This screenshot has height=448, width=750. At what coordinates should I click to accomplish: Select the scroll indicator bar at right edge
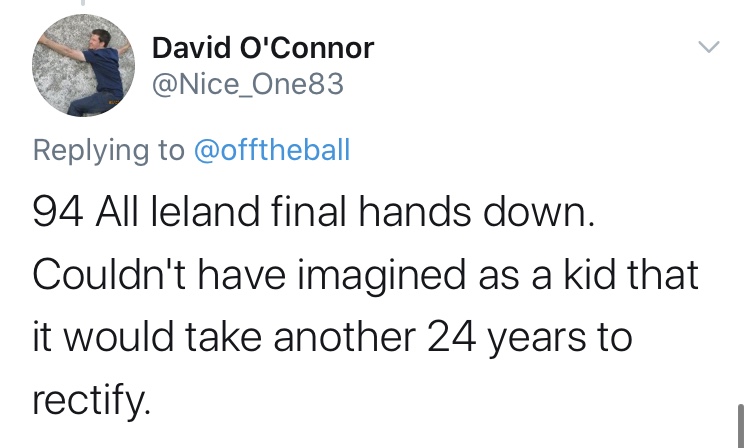[x=741, y=426]
